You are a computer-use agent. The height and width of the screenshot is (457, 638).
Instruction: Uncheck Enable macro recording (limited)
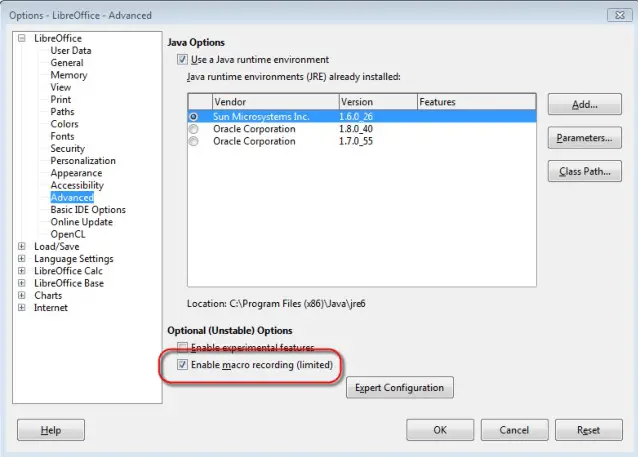[182, 365]
